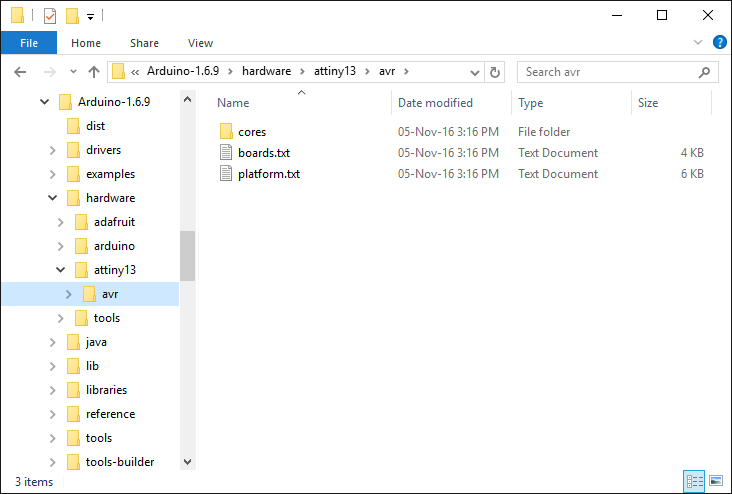Switch to the Home ribbon tab
The height and width of the screenshot is (494, 732).
tap(86, 43)
